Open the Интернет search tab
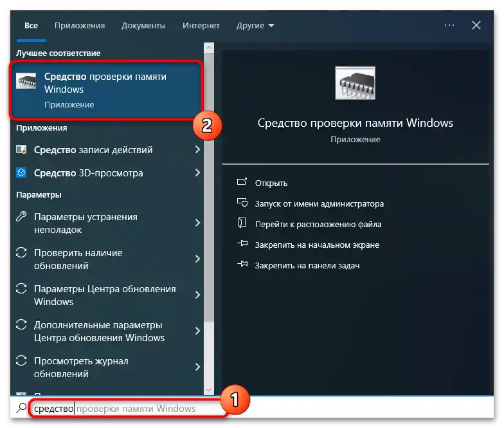The height and width of the screenshot is (428, 504). [x=201, y=26]
